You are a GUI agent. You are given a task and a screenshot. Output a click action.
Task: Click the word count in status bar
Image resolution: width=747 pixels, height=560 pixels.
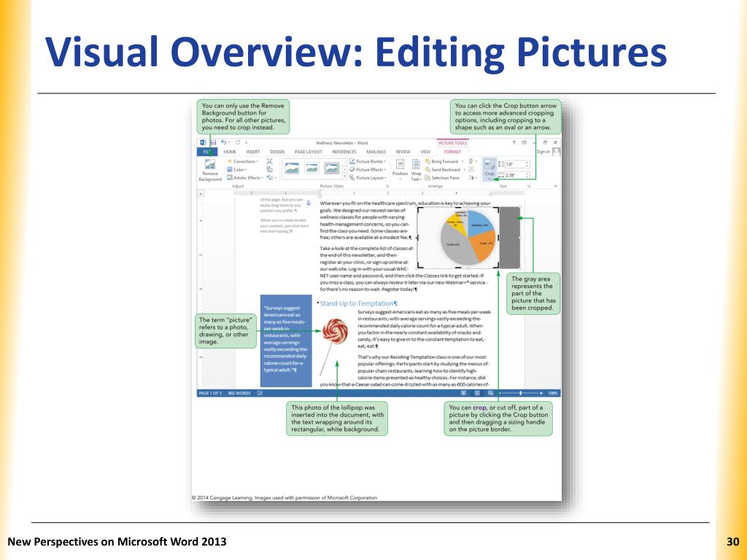click(239, 393)
